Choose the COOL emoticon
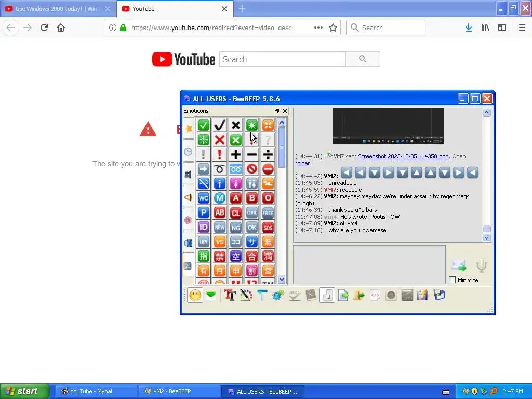Screen dimensions: 532x399 pos(252,212)
